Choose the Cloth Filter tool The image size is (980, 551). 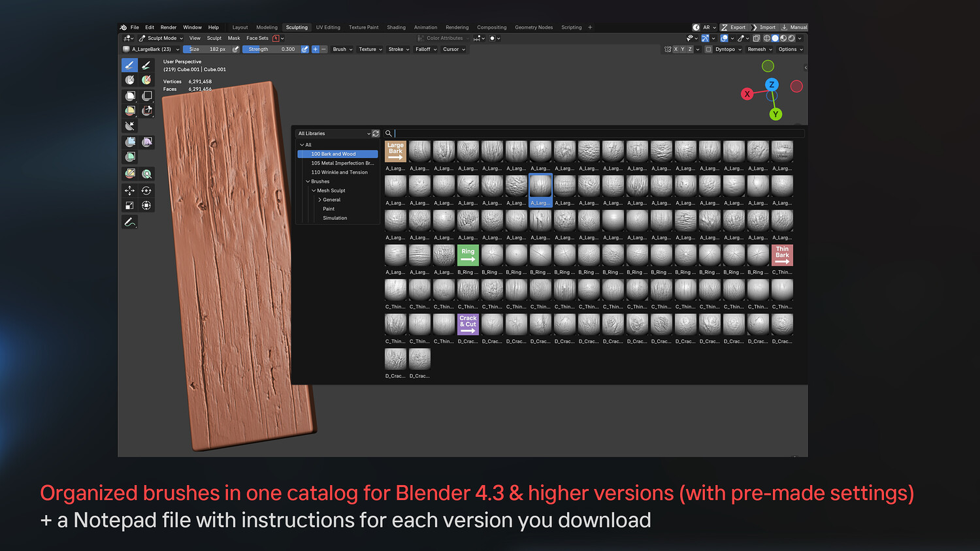[146, 142]
